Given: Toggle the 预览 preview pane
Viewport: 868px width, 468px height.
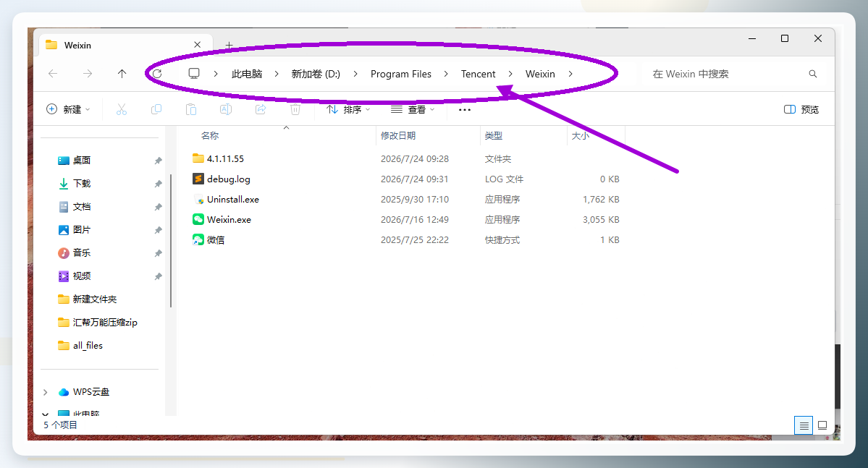Looking at the screenshot, I should coord(801,109).
